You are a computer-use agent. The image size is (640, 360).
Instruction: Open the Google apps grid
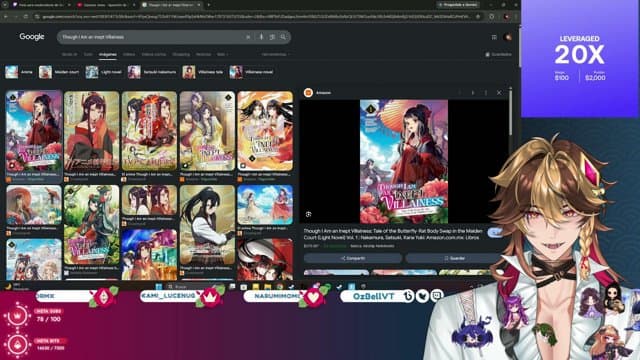click(x=494, y=37)
